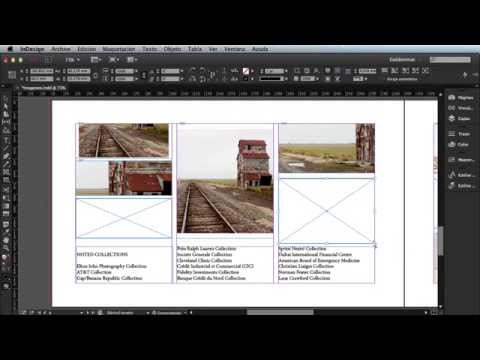Open the arrange documents dropdown
This screenshot has height=360, width=480.
tap(132, 60)
